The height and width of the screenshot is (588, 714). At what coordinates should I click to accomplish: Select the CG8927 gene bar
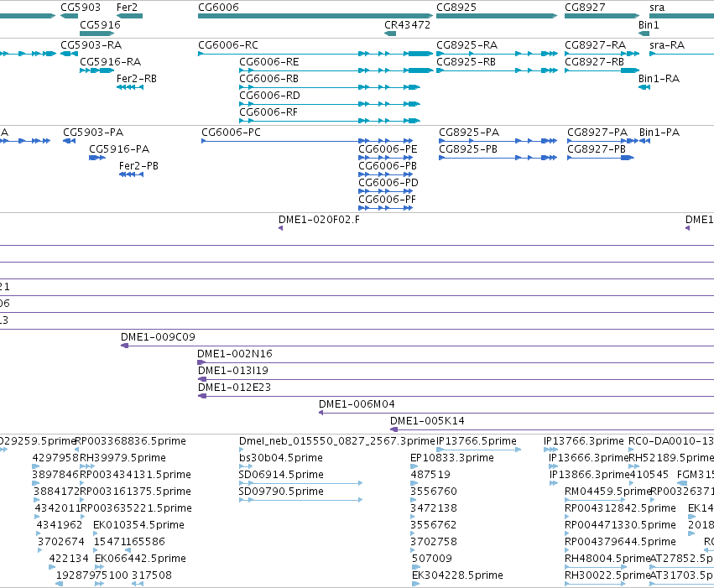pyautogui.click(x=602, y=16)
